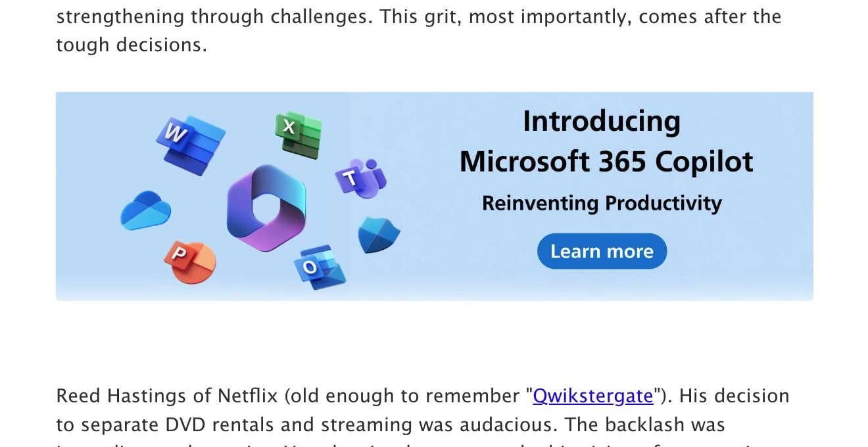This screenshot has height=447, width=868.
Task: Click the "Reinventing Productivity" tagline
Action: click(x=602, y=203)
